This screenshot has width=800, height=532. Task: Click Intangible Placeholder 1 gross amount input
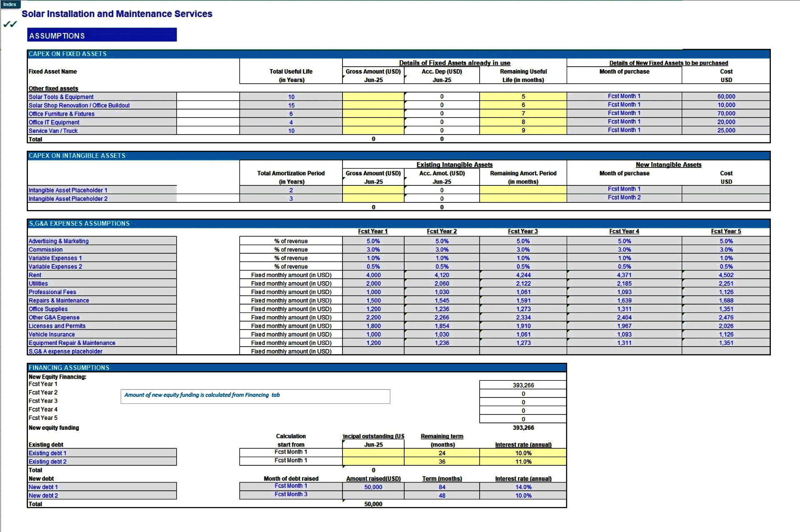coord(373,190)
